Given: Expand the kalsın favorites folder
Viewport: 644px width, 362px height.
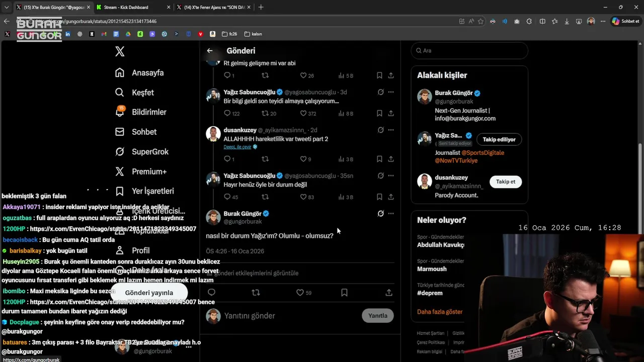Looking at the screenshot, I should (x=253, y=34).
